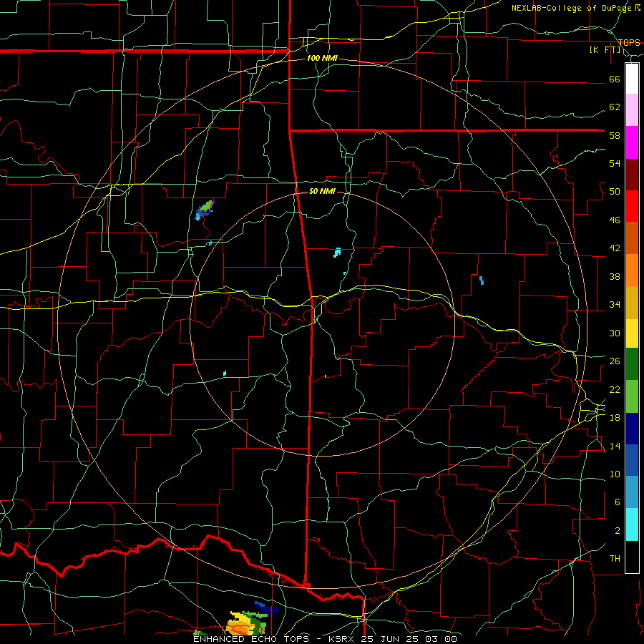The height and width of the screenshot is (644, 644).
Task: Click the medium blue legend band
Action: [x=632, y=460]
